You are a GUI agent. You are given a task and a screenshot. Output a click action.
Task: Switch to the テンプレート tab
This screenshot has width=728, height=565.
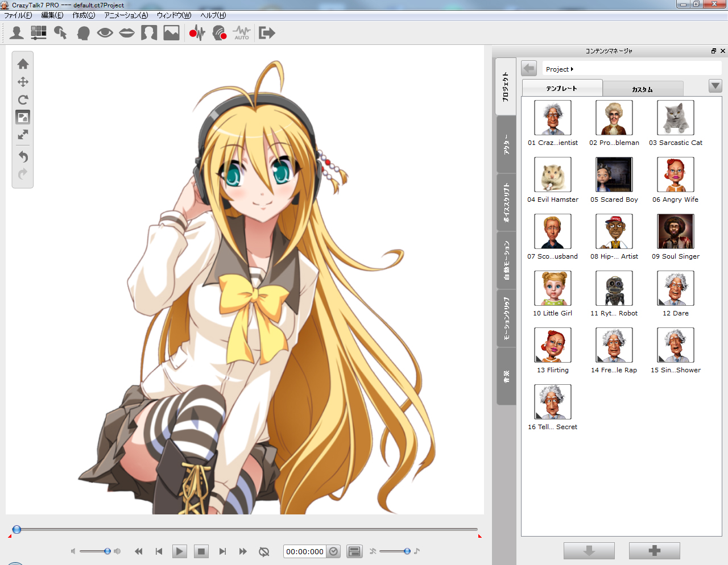click(562, 88)
